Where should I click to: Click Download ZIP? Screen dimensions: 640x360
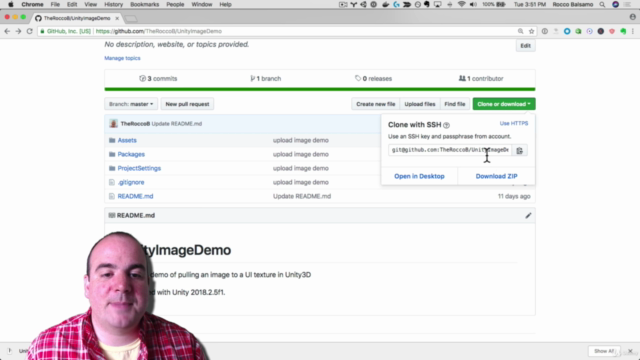click(x=496, y=176)
